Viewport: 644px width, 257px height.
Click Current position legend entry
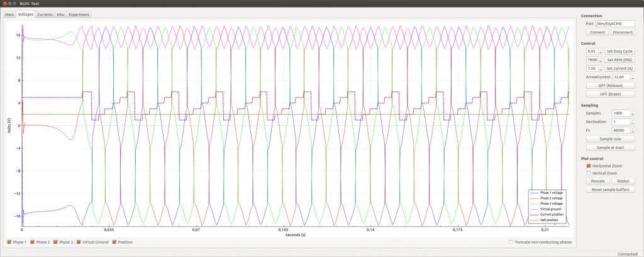(547, 215)
